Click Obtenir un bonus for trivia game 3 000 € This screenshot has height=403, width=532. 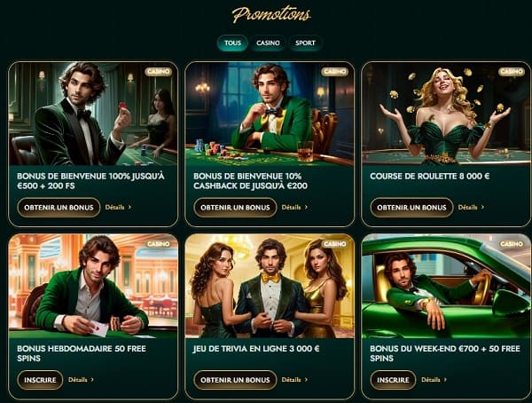coord(235,380)
